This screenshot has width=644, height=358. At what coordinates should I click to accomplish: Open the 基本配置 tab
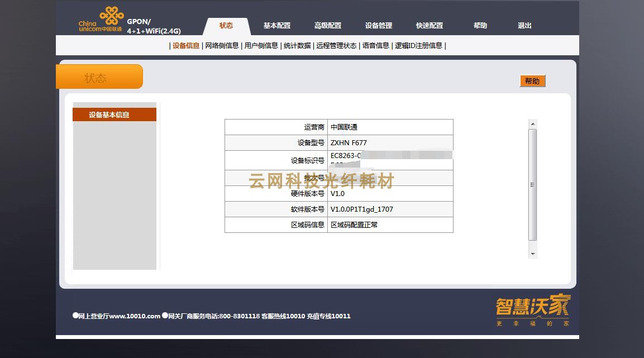point(277,26)
